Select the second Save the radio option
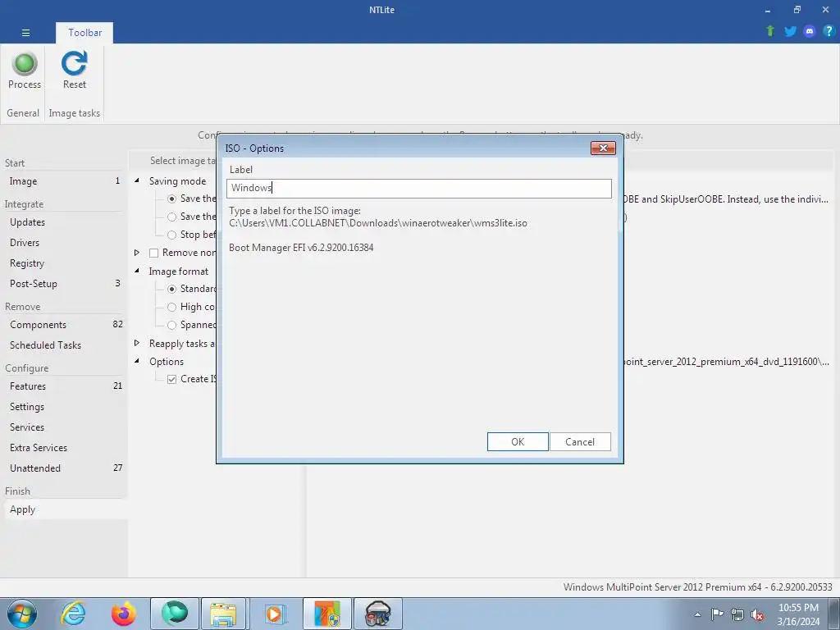The width and height of the screenshot is (840, 630). pyautogui.click(x=171, y=217)
